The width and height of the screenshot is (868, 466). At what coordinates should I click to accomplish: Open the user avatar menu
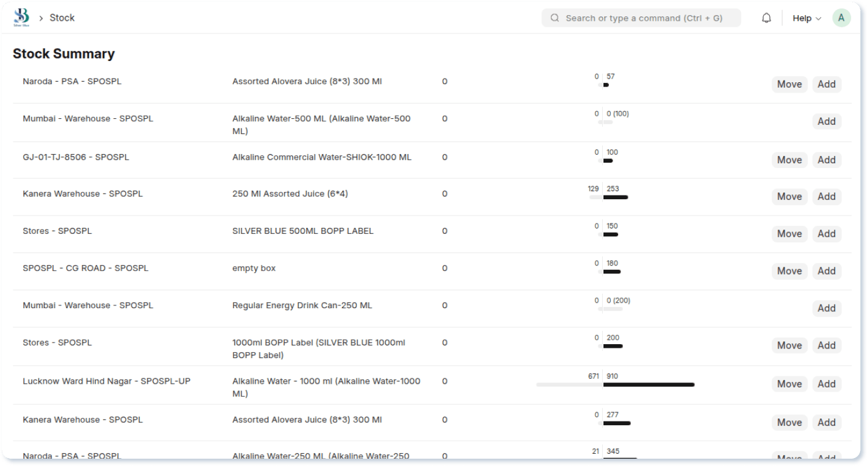841,18
